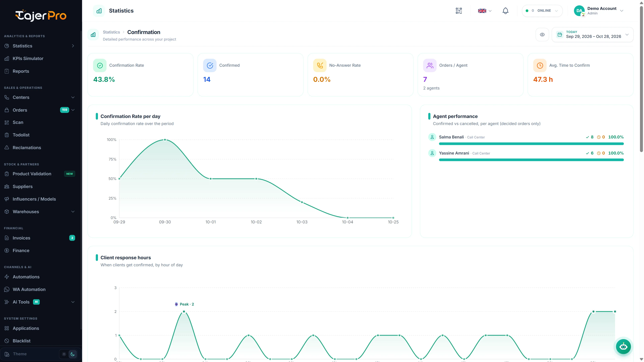Open Invoices in the sidebar
Viewport: 644px width, 362px height.
pos(40,238)
